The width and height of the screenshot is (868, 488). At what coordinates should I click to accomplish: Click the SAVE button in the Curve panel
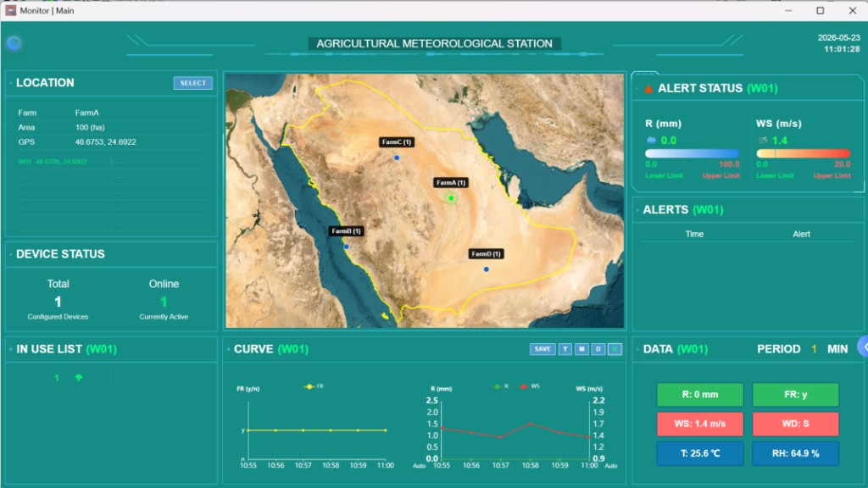542,349
